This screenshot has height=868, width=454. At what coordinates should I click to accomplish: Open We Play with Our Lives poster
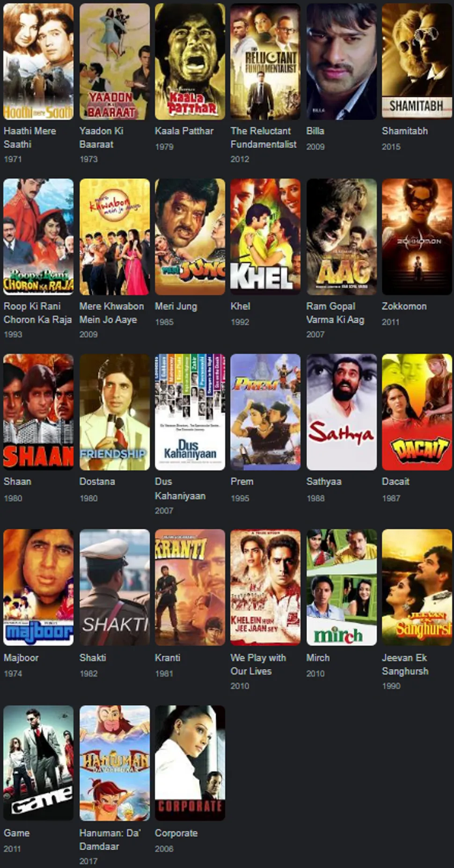coord(265,587)
